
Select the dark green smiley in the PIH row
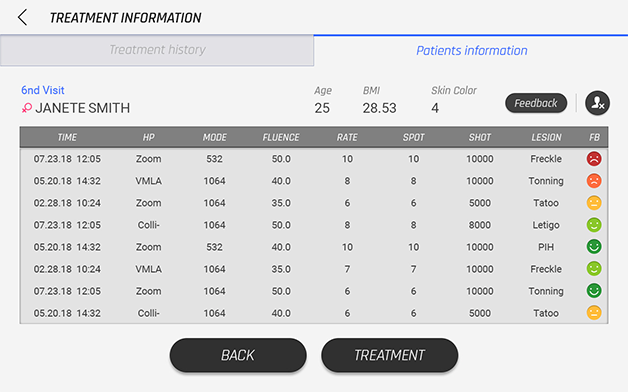594,247
